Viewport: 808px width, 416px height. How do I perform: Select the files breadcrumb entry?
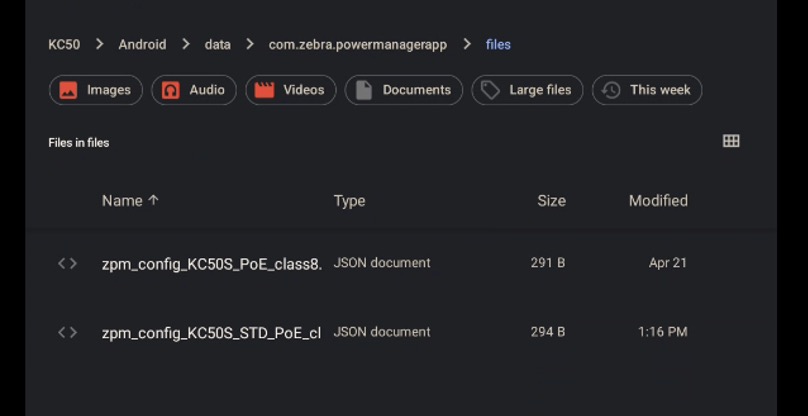[498, 45]
